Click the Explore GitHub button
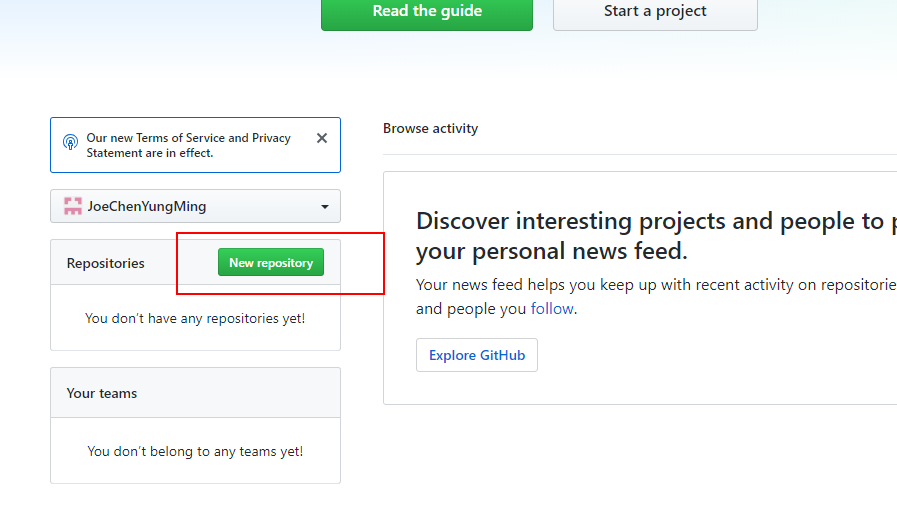Viewport: 897px width, 530px height. (x=477, y=355)
